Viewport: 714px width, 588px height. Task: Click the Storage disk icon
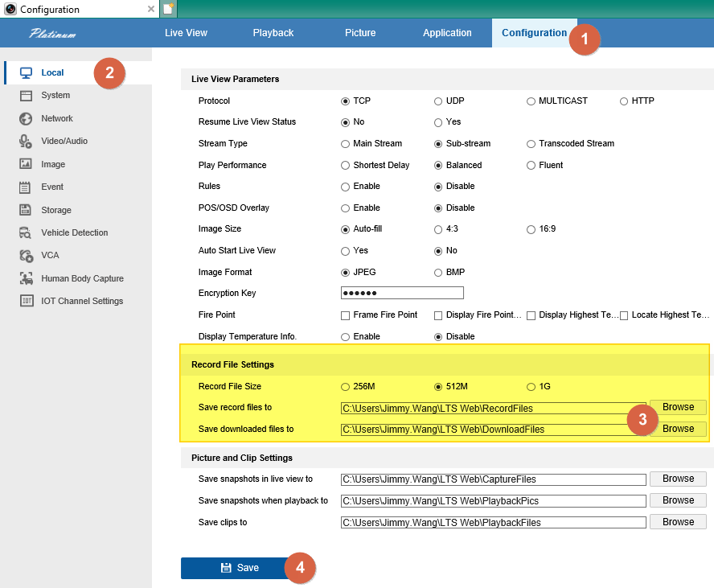pyautogui.click(x=26, y=210)
